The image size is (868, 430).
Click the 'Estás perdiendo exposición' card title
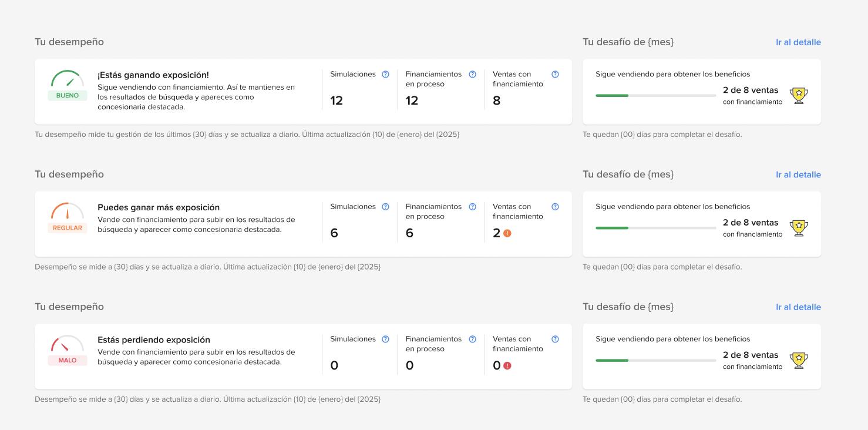pos(154,340)
